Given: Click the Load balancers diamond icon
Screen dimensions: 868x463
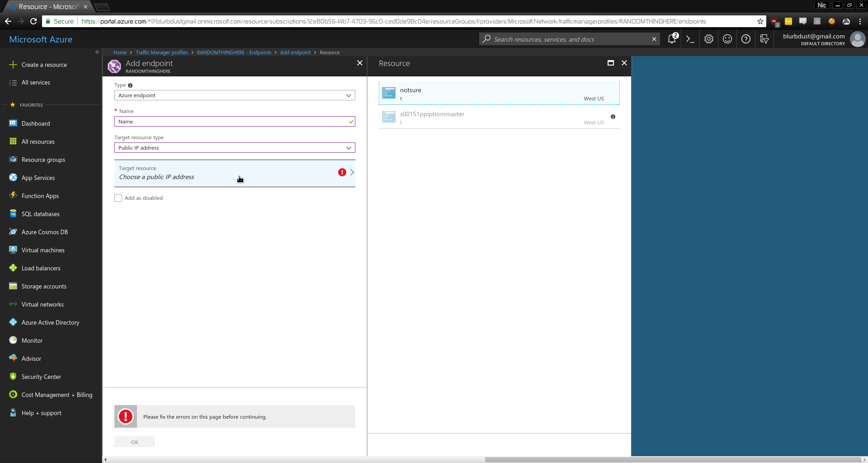Looking at the screenshot, I should point(13,268).
